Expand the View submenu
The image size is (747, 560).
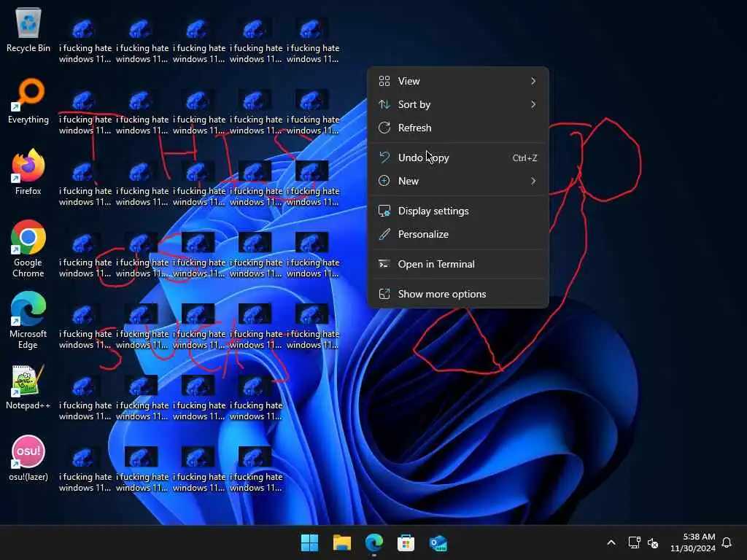pyautogui.click(x=458, y=82)
